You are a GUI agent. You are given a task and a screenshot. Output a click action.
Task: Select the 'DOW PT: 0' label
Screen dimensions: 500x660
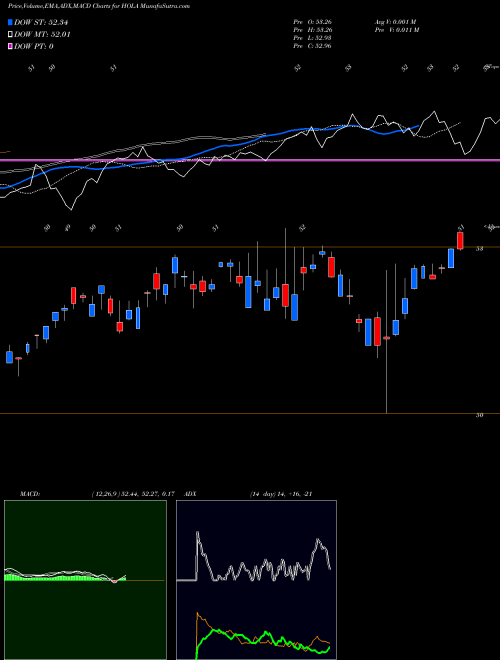click(x=34, y=46)
